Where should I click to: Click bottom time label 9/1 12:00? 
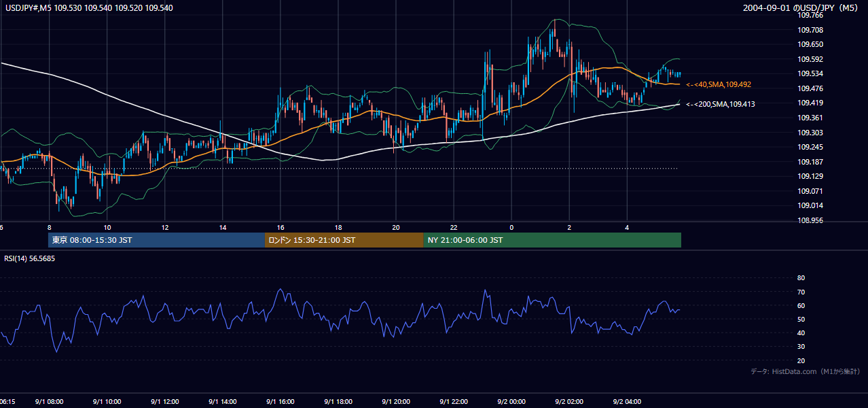[165, 402]
